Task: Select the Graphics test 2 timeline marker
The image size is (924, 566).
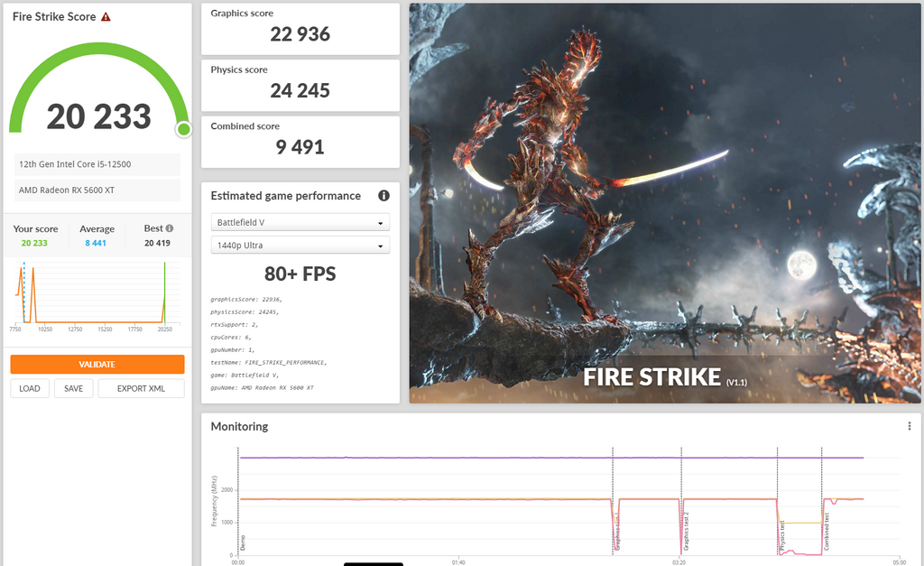Action: click(686, 531)
